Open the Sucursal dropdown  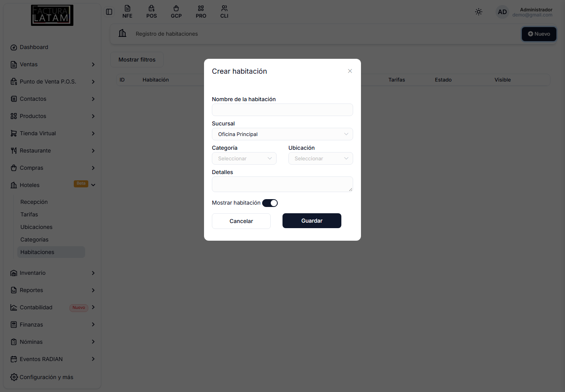coord(282,134)
